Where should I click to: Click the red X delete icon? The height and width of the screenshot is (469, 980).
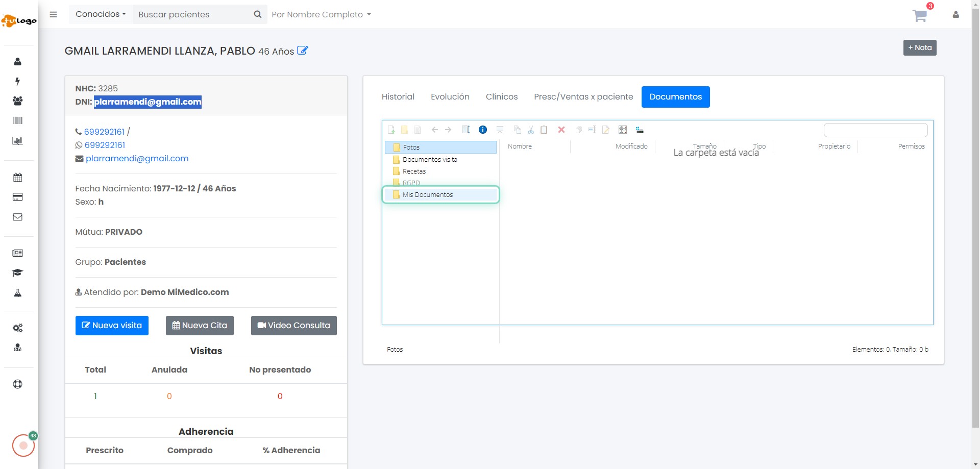561,130
